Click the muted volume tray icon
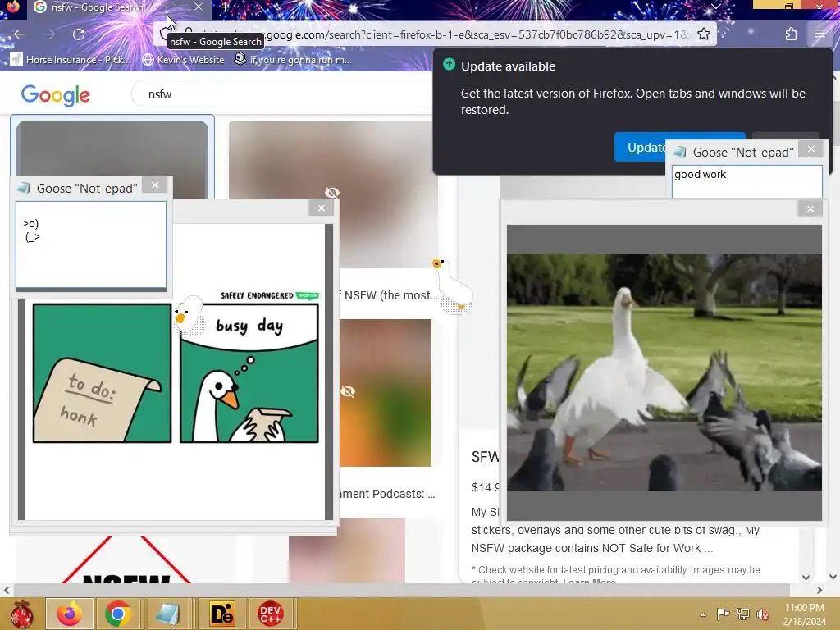 [763, 614]
